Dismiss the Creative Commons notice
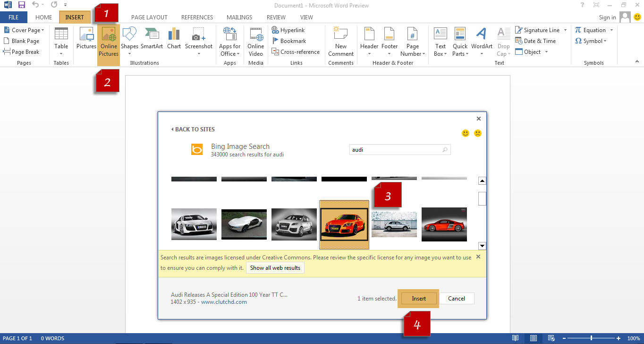 [x=478, y=257]
